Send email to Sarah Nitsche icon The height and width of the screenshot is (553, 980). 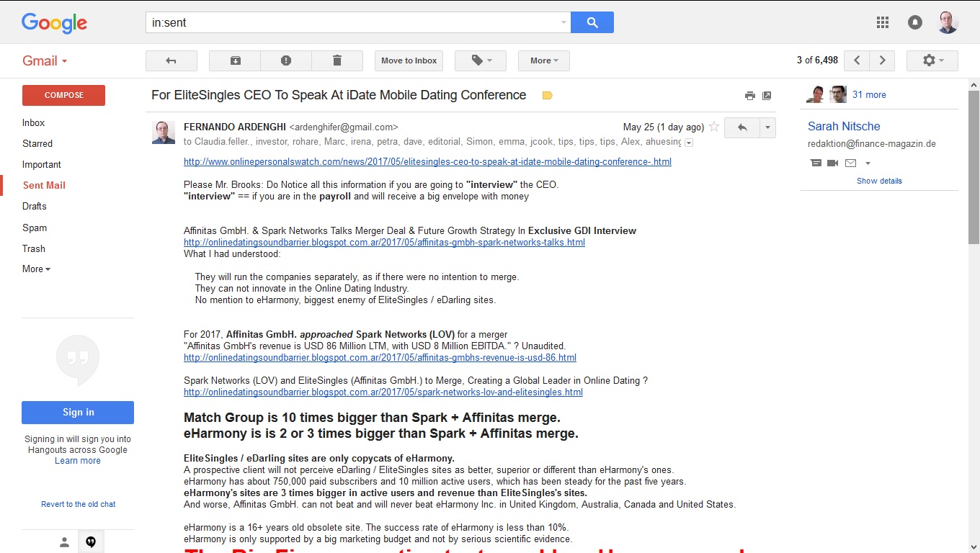(x=850, y=163)
